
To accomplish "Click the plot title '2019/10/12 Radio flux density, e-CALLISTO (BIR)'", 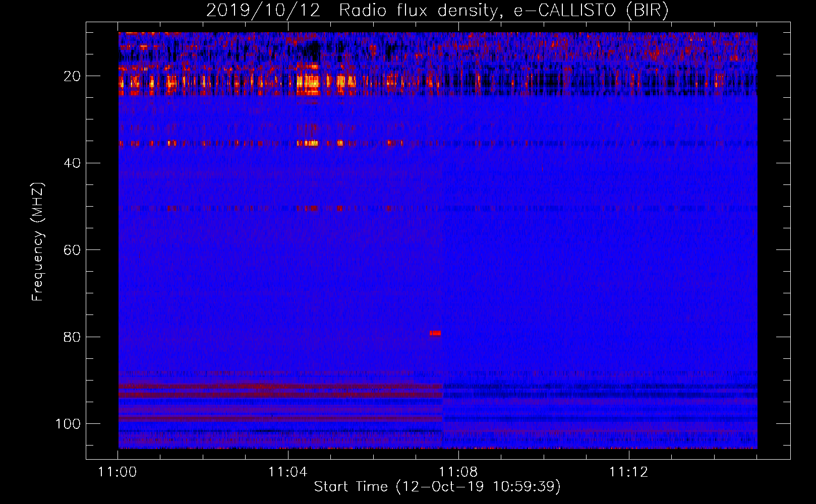I will [x=437, y=11].
